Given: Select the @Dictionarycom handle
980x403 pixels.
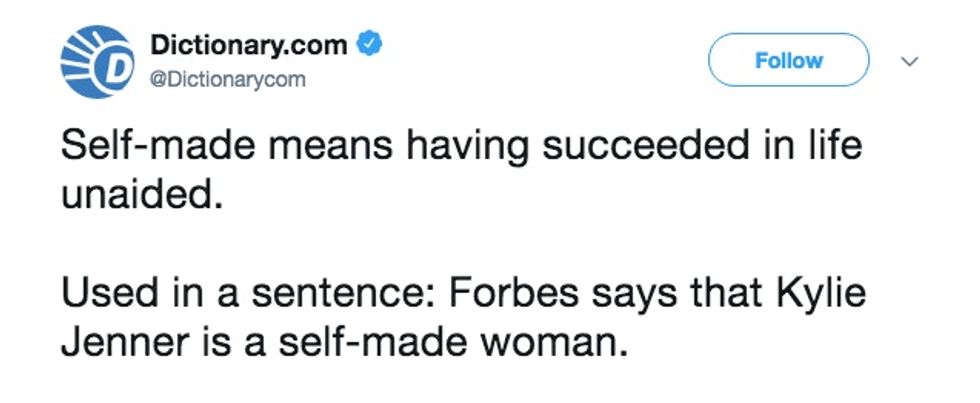Looking at the screenshot, I should pyautogui.click(x=227, y=79).
